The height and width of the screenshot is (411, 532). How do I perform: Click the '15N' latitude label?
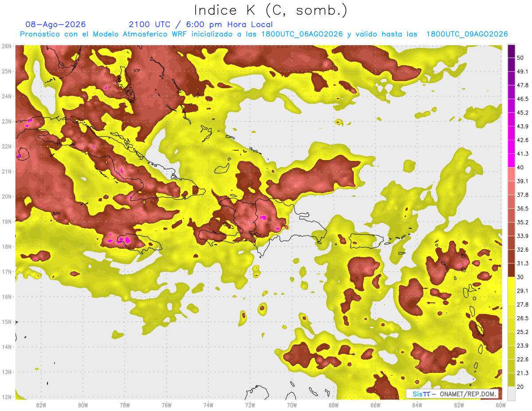tap(7, 322)
